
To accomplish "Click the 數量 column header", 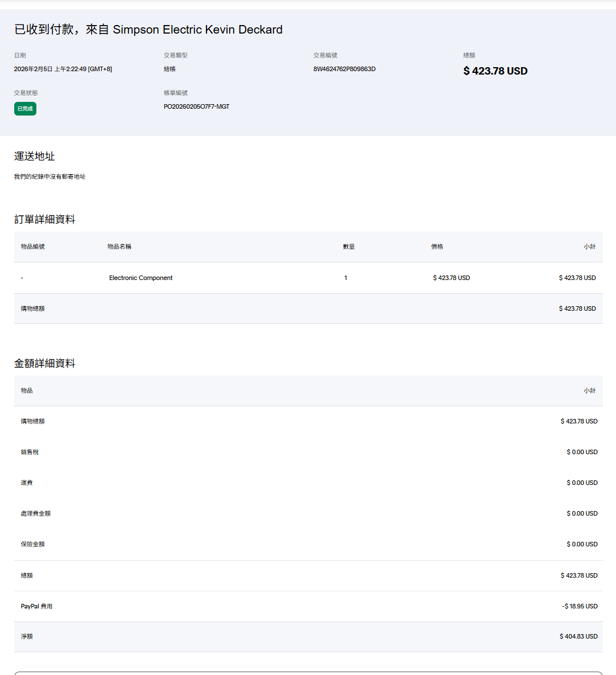I will (x=349, y=246).
